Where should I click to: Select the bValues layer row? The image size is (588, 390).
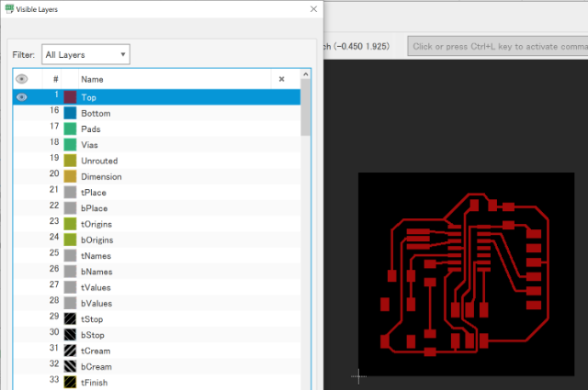pyautogui.click(x=157, y=303)
